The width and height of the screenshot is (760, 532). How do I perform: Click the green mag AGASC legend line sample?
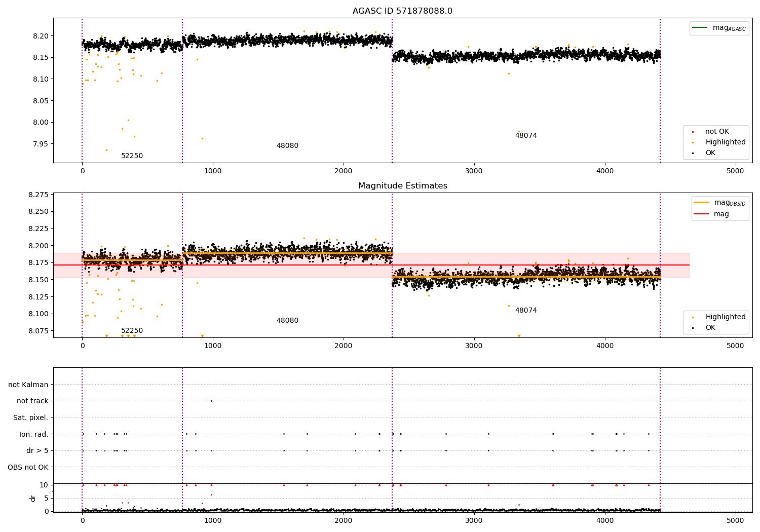coord(700,28)
